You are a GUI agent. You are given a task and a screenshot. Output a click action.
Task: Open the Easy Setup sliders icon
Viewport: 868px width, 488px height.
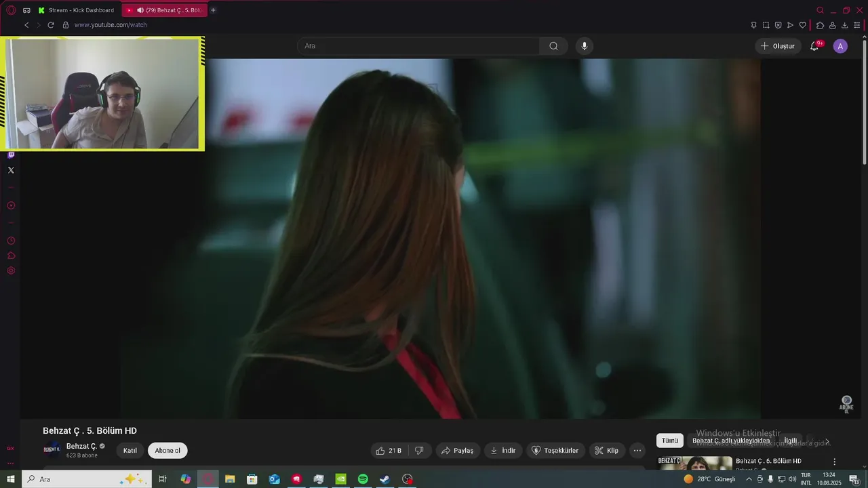pyautogui.click(x=856, y=25)
